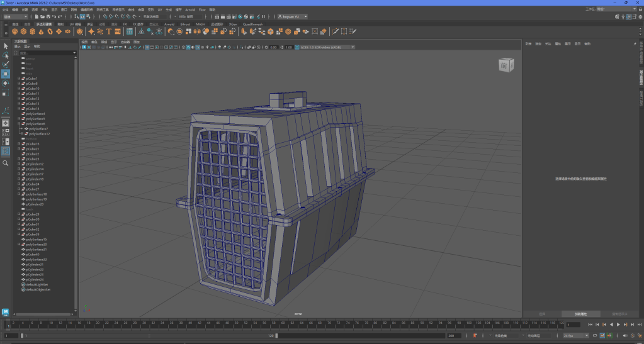Image resolution: width=644 pixels, height=344 pixels.
Task: Create a polygon cube from the shelf
Action: tap(23, 31)
